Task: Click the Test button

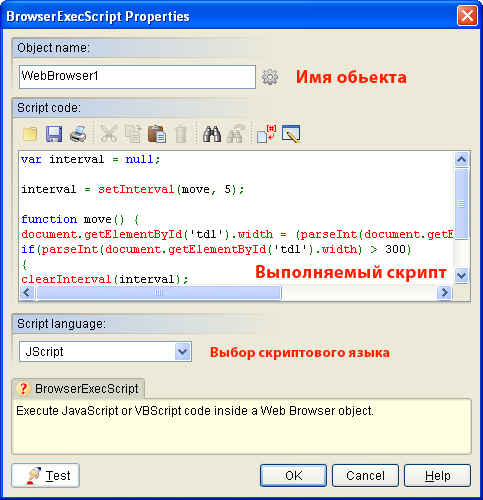Action: [x=46, y=475]
